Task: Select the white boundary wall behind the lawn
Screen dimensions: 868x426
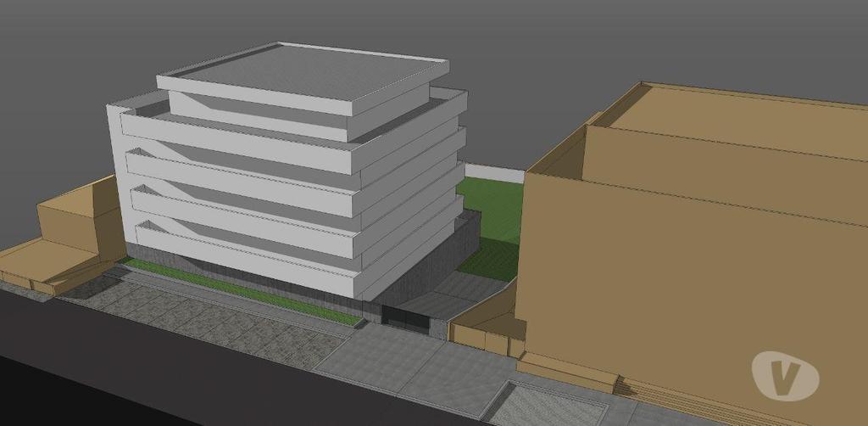Action: click(494, 173)
